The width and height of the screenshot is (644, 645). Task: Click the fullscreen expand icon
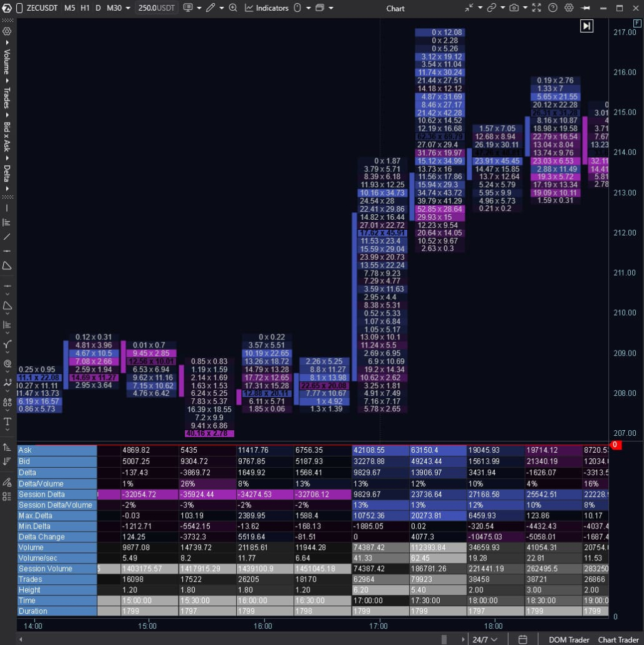tap(536, 8)
